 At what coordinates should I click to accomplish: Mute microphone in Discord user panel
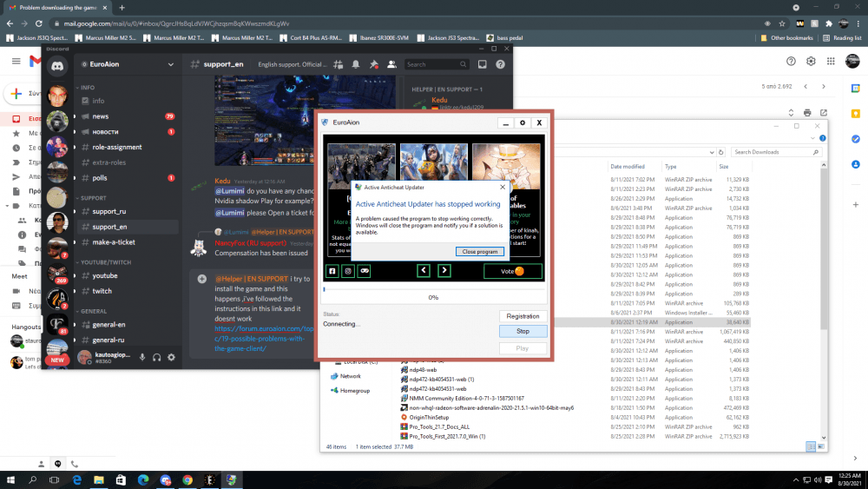[141, 357]
